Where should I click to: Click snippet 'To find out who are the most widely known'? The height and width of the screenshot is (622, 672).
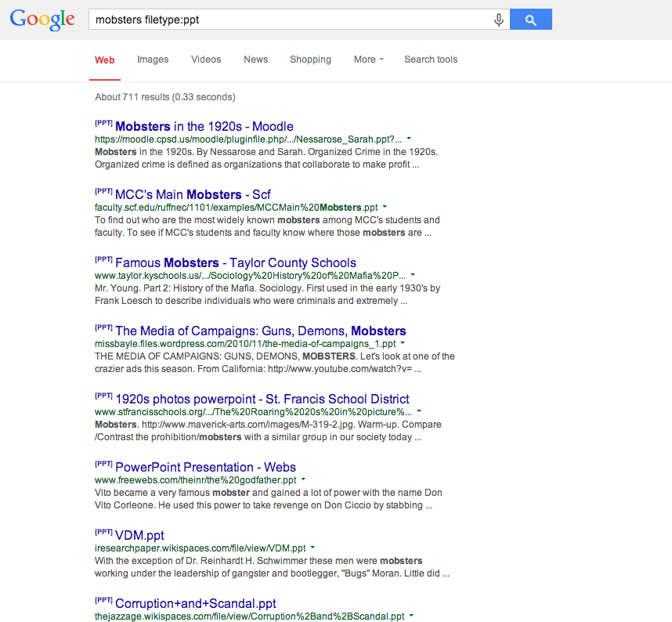267,226
